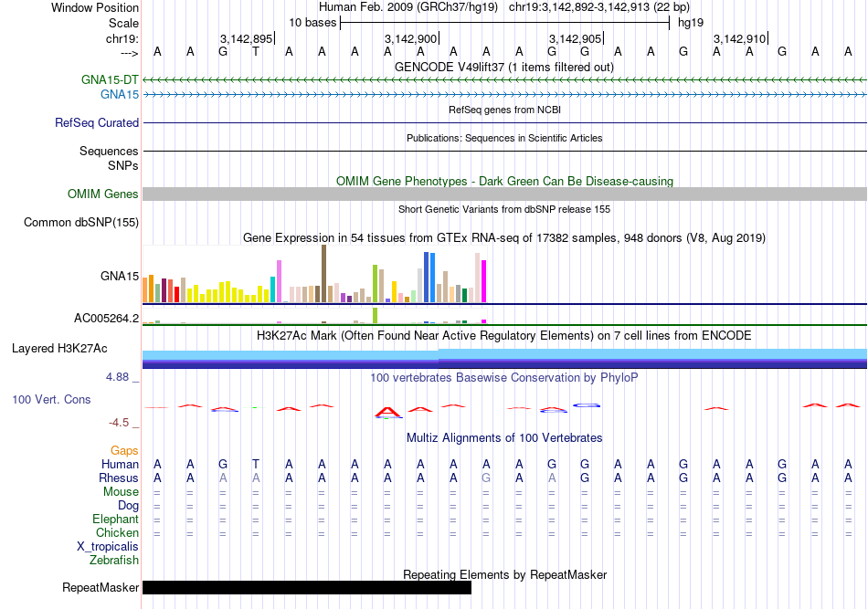868x609 pixels.
Task: Click the 100 Vert. Cons label
Action: [x=51, y=399]
